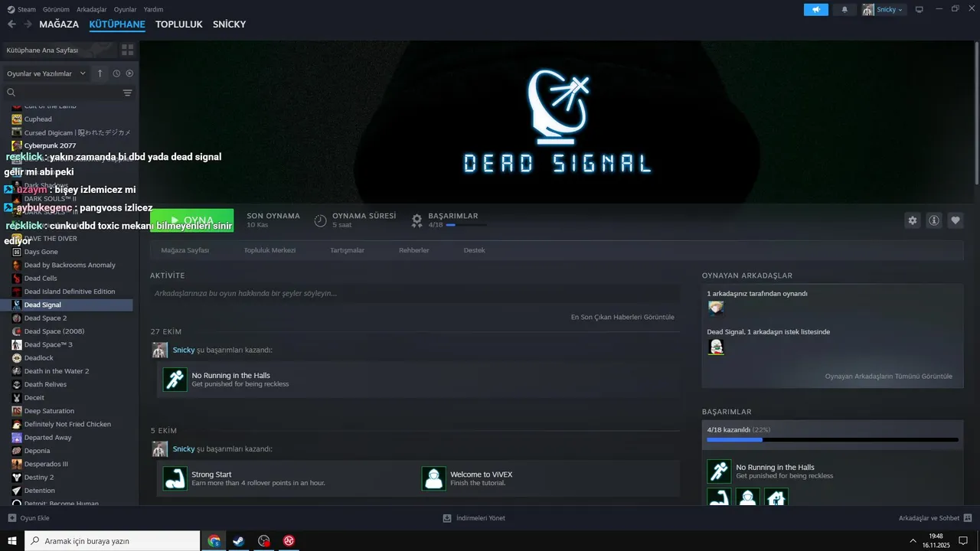Click the 4/18 achievements progress bar in header
This screenshot has height=551, width=980.
(466, 225)
